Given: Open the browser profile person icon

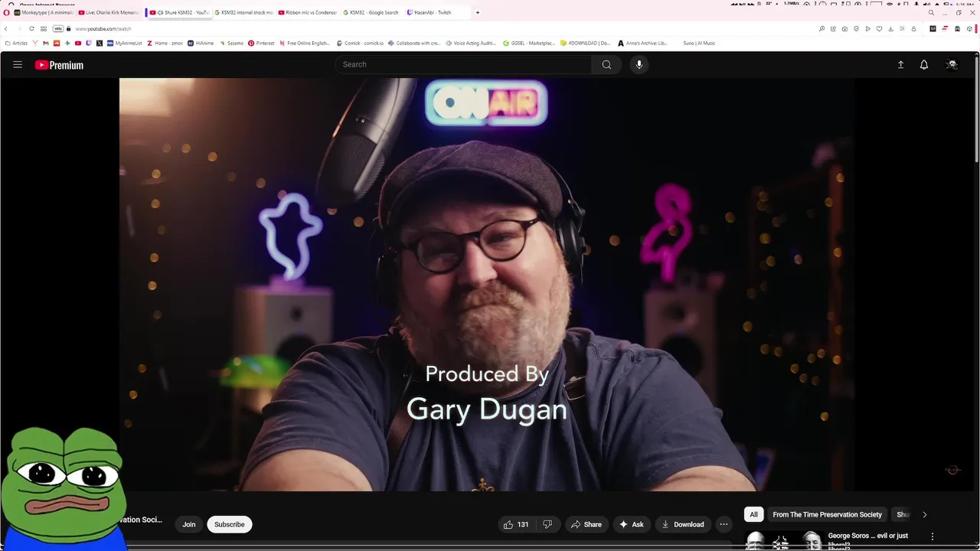Looking at the screenshot, I should click(x=913, y=29).
